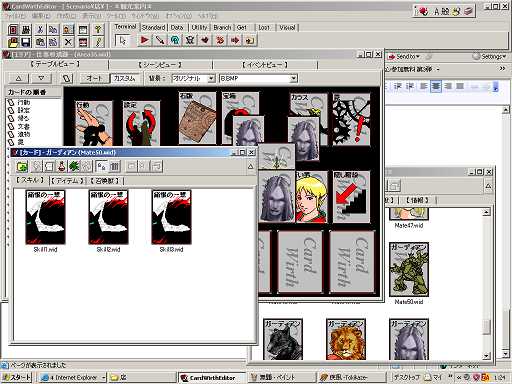The image size is (512, 384).
Task: Click the door exit icon in Terminal toolbar
Action: (x=250, y=40)
